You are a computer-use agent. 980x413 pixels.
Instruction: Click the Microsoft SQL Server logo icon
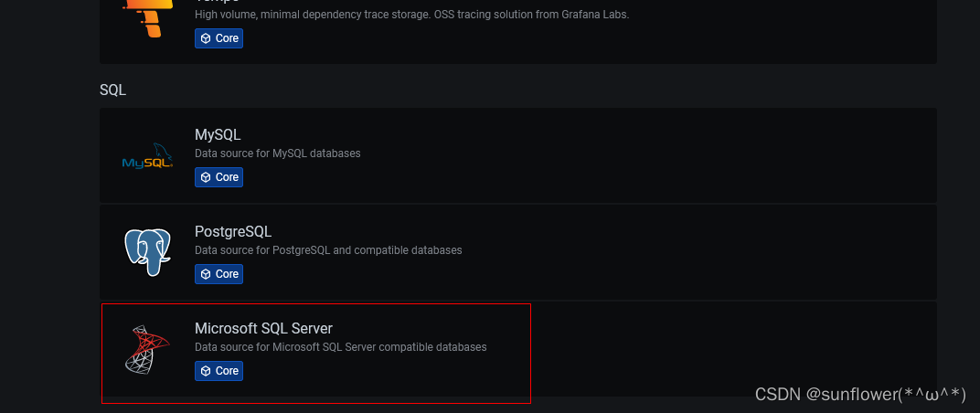[x=147, y=349]
